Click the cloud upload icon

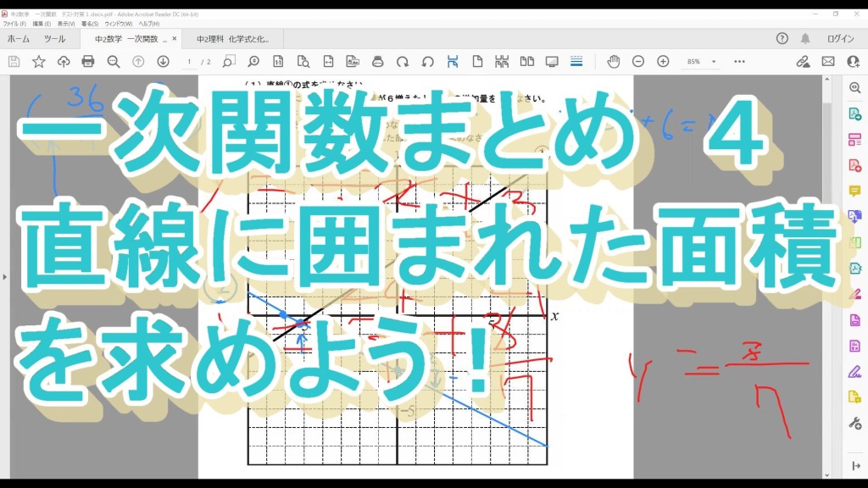coord(64,62)
